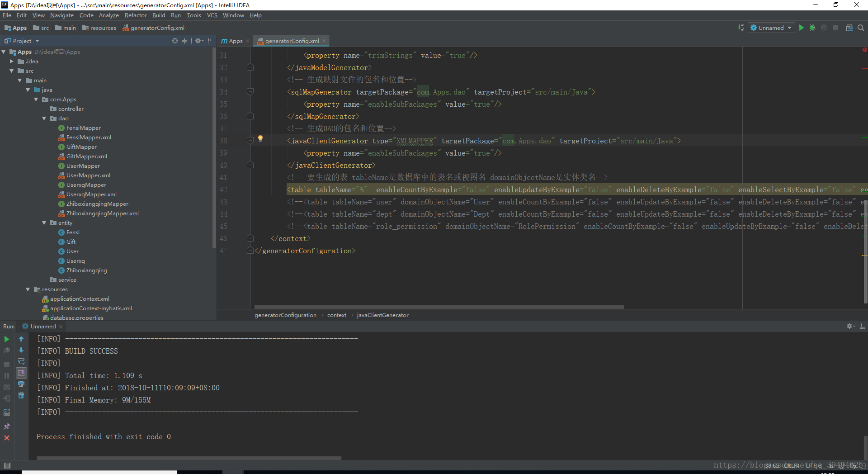Click the javaClientGenerator editor breadcrumb
Viewport: 868px width, 474px height.
coord(382,315)
